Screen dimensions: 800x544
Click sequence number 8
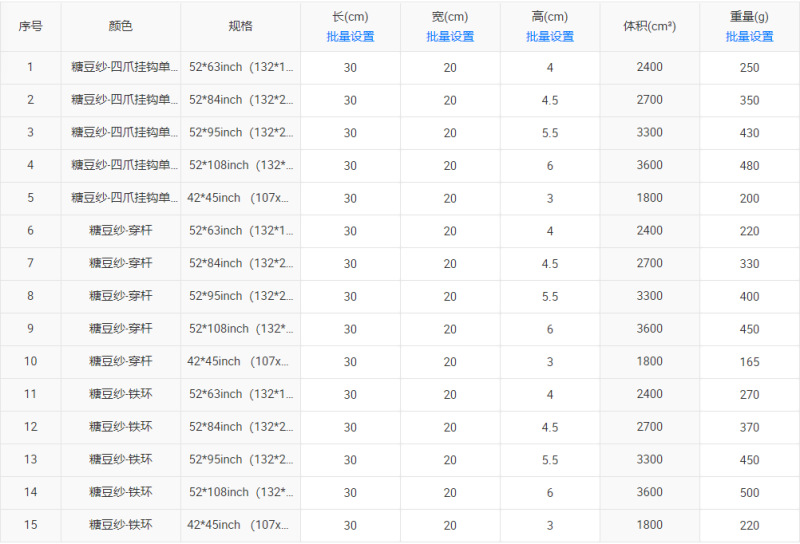coord(31,295)
